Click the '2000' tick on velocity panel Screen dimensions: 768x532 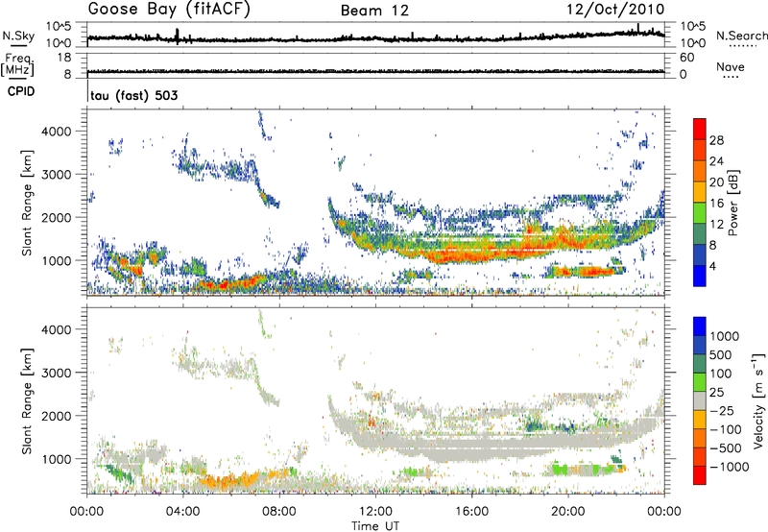pyautogui.click(x=56, y=416)
